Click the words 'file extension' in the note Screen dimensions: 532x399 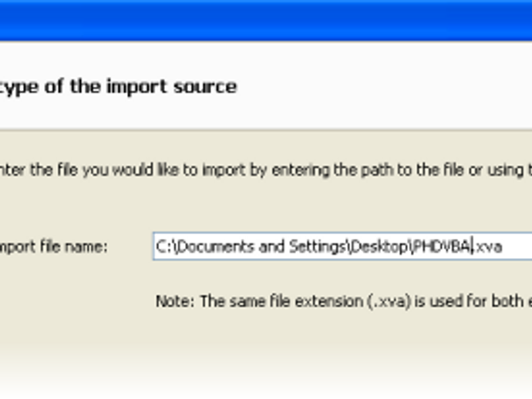315,301
